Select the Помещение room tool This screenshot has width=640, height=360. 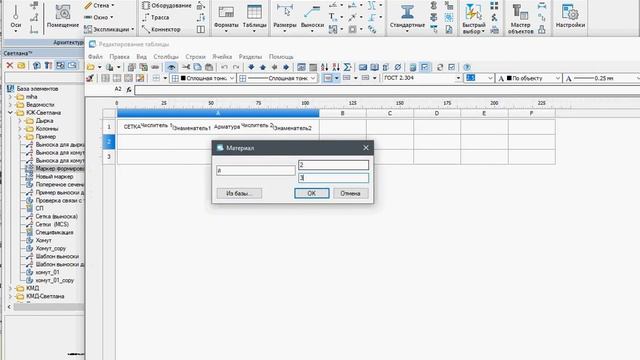tap(62, 16)
